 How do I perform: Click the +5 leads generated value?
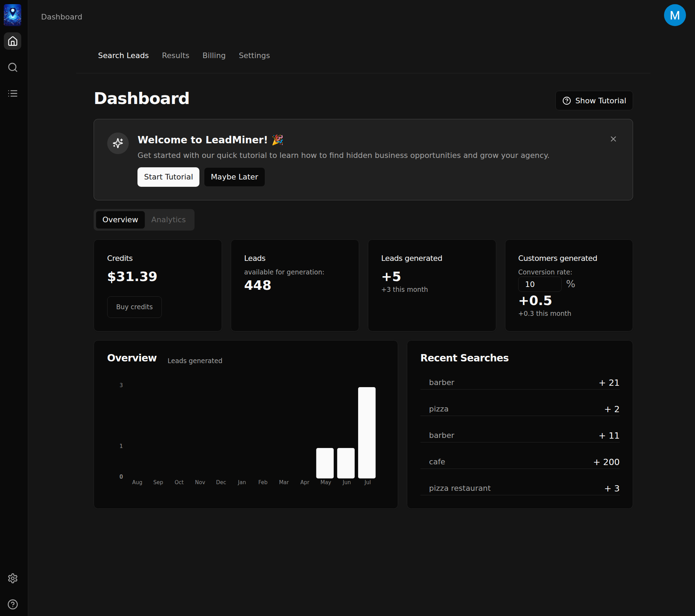(391, 277)
